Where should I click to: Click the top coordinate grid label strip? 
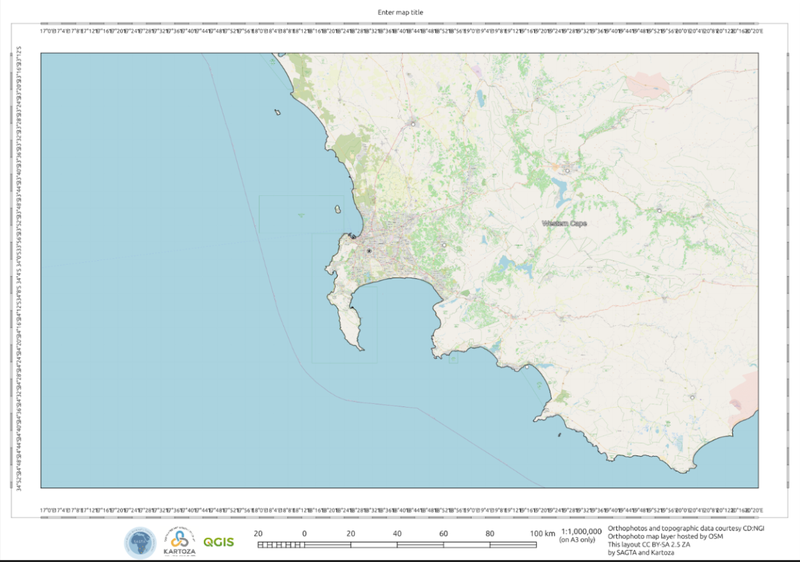coord(400,31)
